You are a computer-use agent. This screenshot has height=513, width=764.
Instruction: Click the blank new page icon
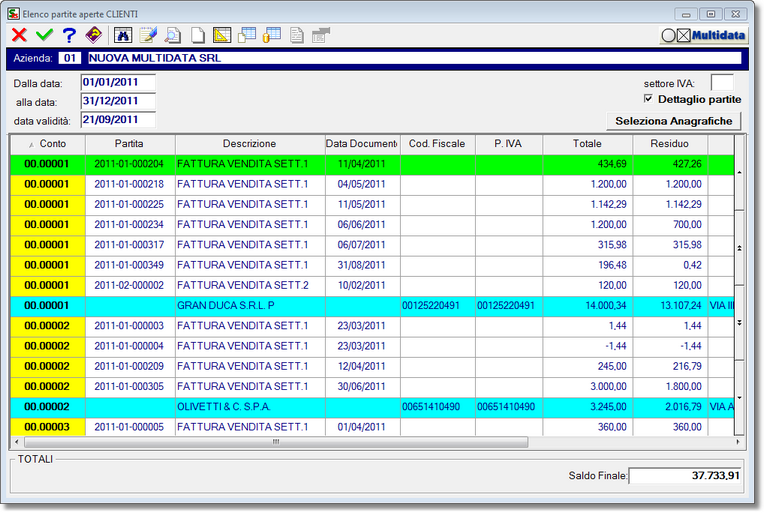(x=197, y=35)
